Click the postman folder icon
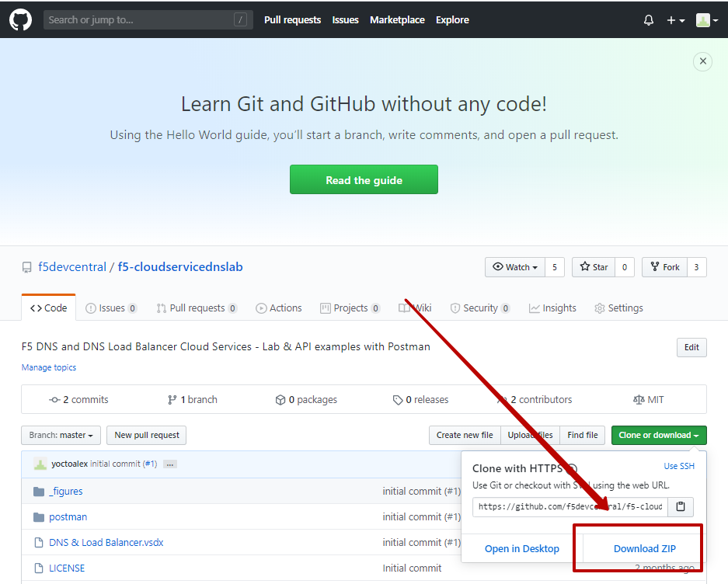Screen dimensions: 728x584 click(39, 517)
